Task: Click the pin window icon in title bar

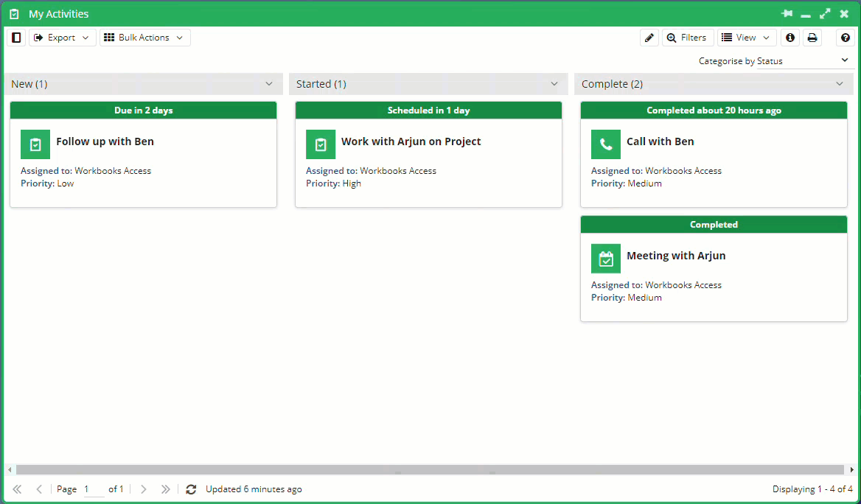Action: pos(787,14)
